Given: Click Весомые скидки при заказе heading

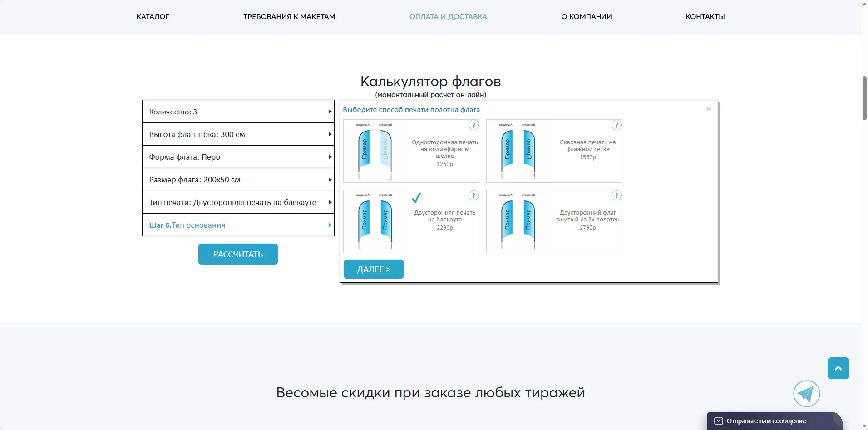Looking at the screenshot, I should coord(430,392).
